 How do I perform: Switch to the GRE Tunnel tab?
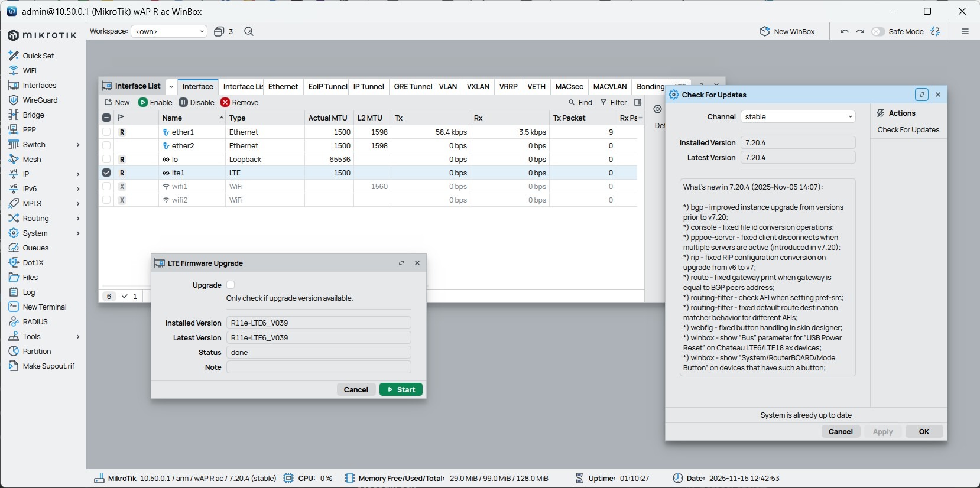pyautogui.click(x=413, y=86)
